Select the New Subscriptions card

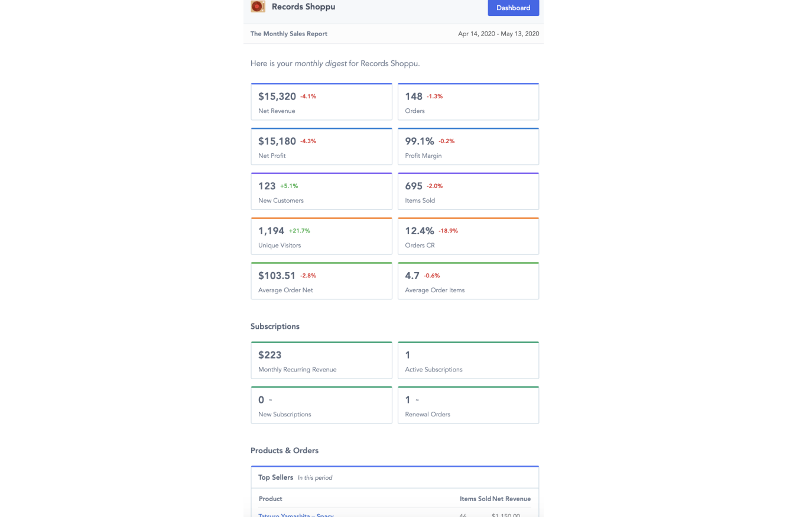coord(321,406)
